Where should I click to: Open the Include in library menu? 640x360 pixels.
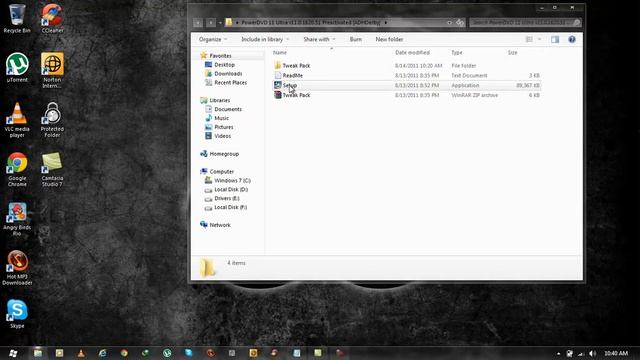point(265,40)
